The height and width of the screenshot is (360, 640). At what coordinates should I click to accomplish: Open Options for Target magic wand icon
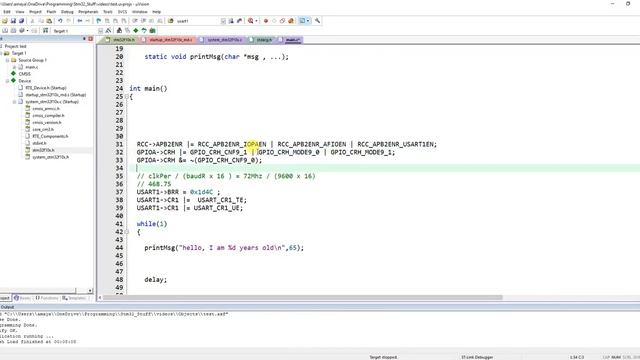coord(108,31)
